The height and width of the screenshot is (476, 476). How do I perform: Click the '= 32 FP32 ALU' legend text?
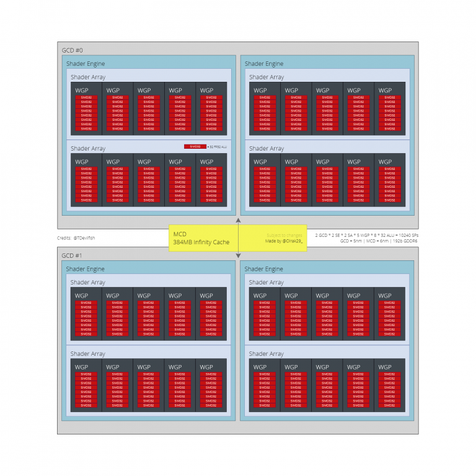[x=217, y=147]
